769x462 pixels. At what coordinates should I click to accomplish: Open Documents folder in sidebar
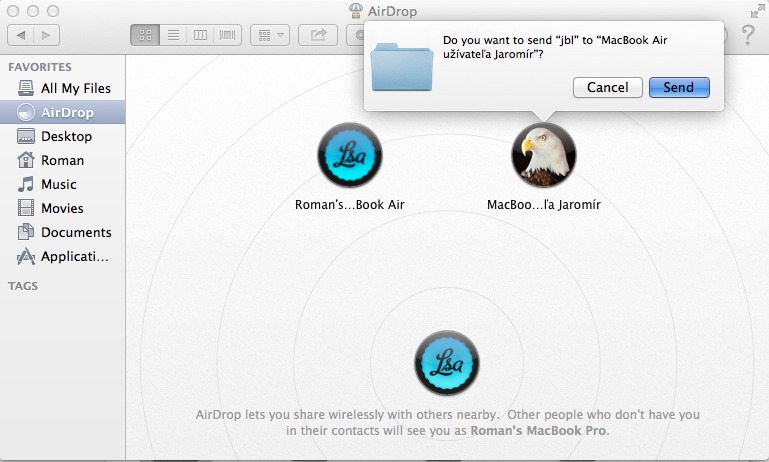coord(63,232)
